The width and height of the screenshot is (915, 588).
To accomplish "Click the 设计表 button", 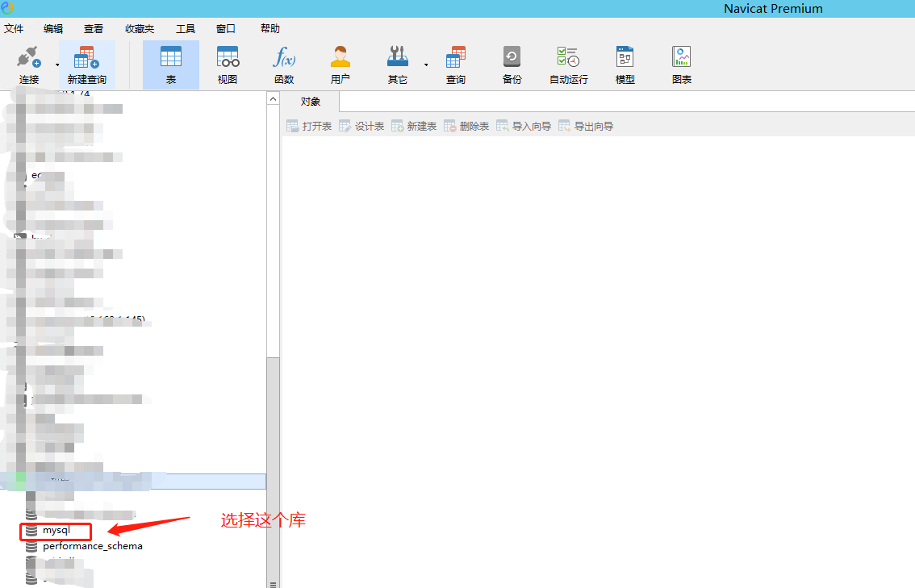I will pos(361,126).
